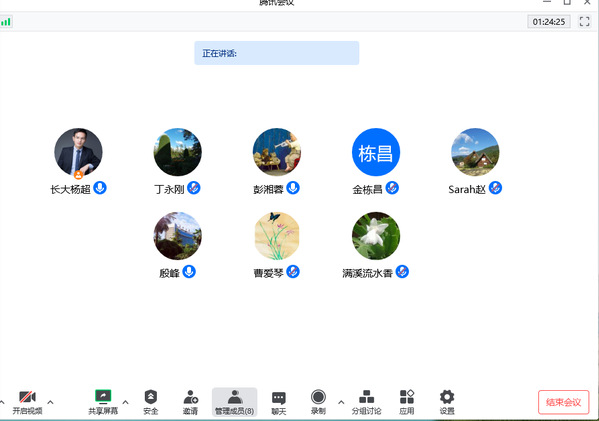The image size is (599, 421).
Task: Expand the arrow next to 开启视频
Action: tap(50, 402)
